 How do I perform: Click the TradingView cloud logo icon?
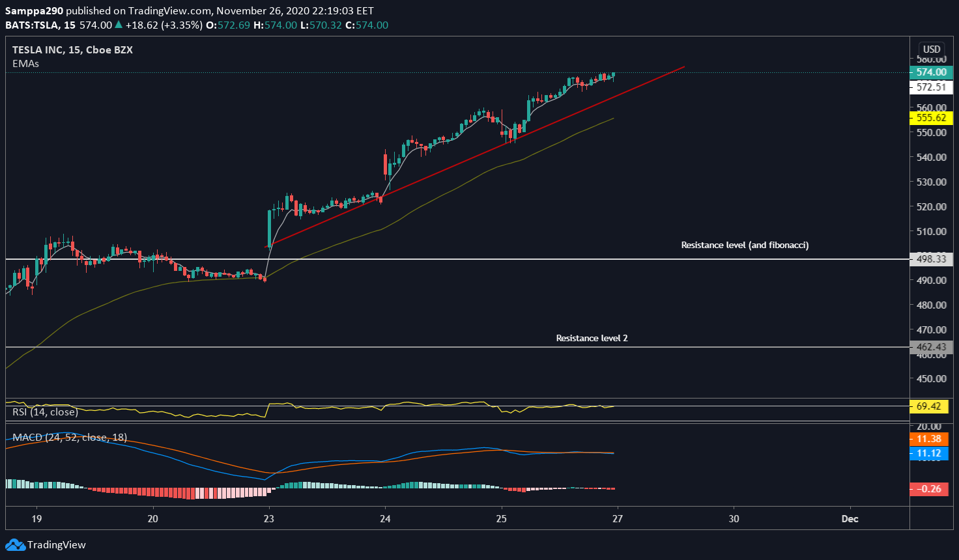pos(15,545)
